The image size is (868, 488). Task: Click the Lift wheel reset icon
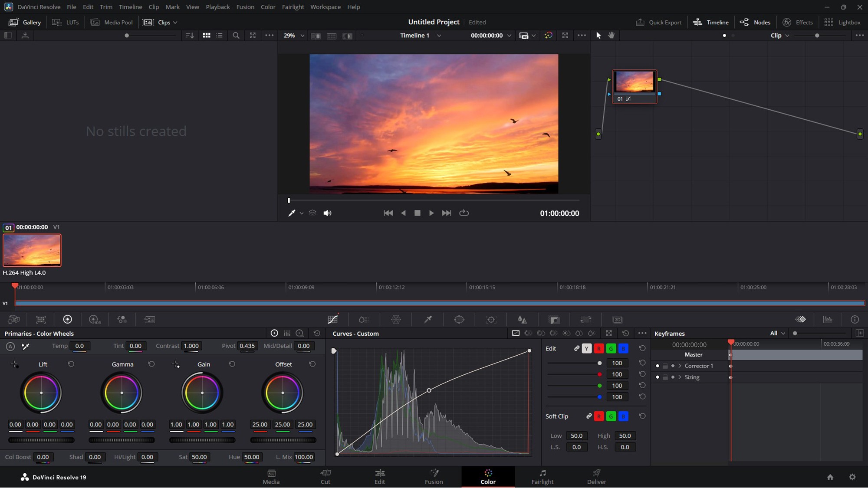[71, 364]
